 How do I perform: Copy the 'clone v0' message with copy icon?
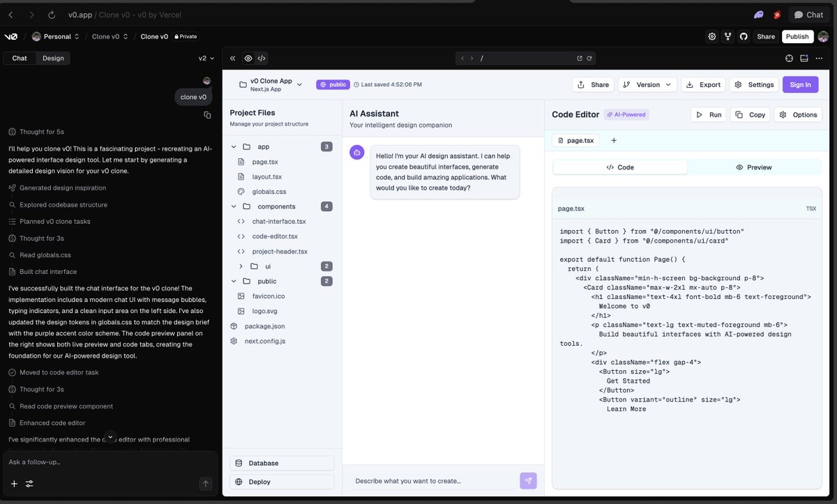207,114
